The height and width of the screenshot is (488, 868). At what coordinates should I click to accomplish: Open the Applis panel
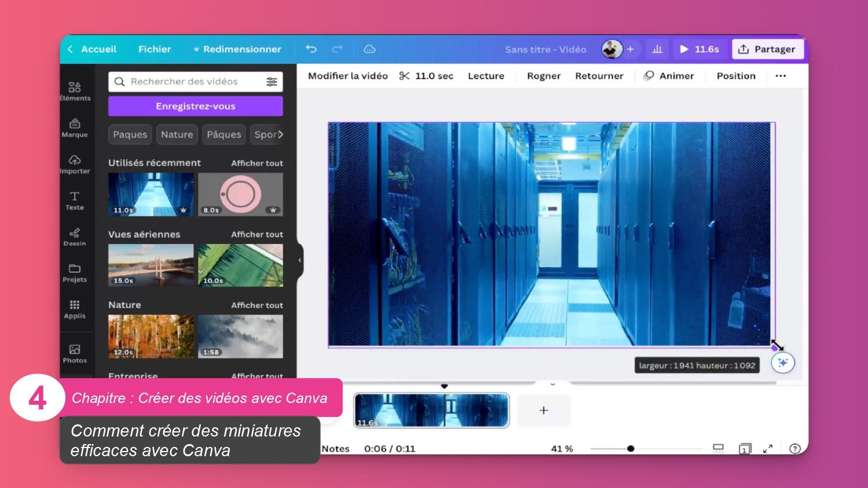point(75,309)
